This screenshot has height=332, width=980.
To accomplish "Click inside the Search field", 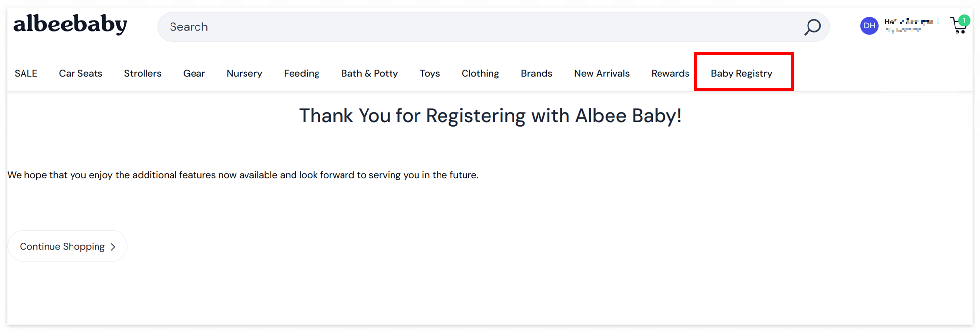I will coord(480,27).
